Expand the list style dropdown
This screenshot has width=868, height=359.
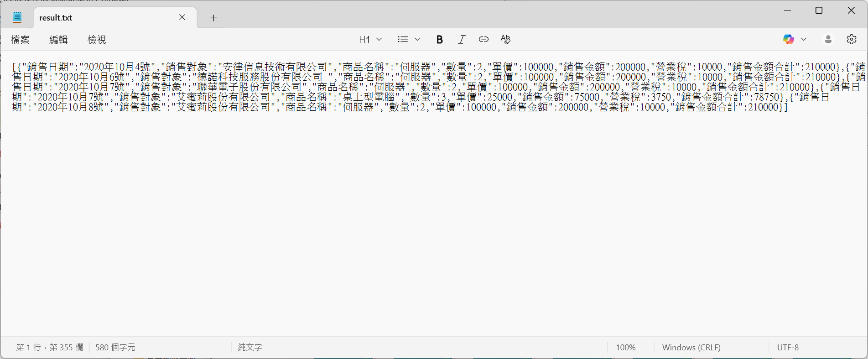pyautogui.click(x=409, y=40)
